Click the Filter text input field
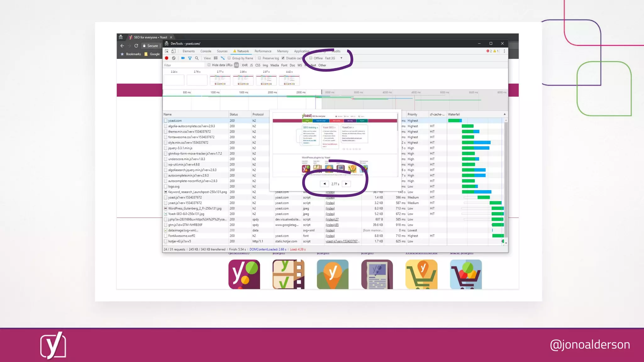644x362 pixels. [183, 65]
